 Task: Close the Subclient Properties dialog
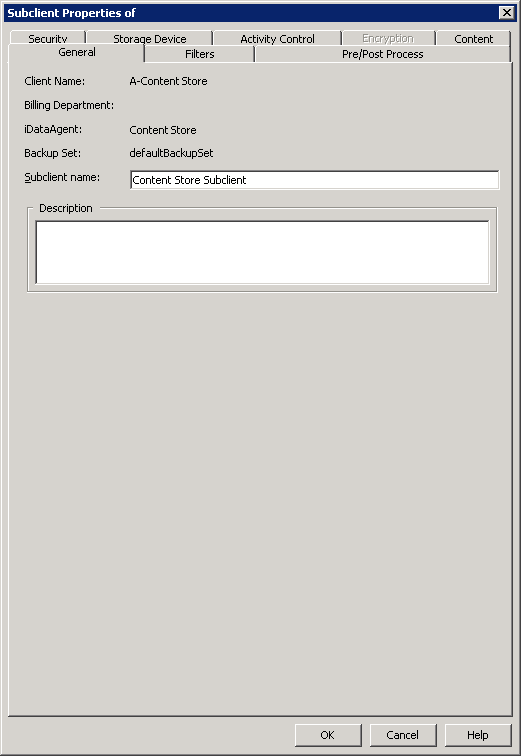click(507, 13)
